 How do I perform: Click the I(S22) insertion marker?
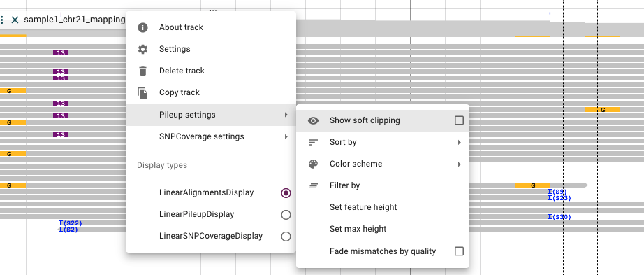71,223
